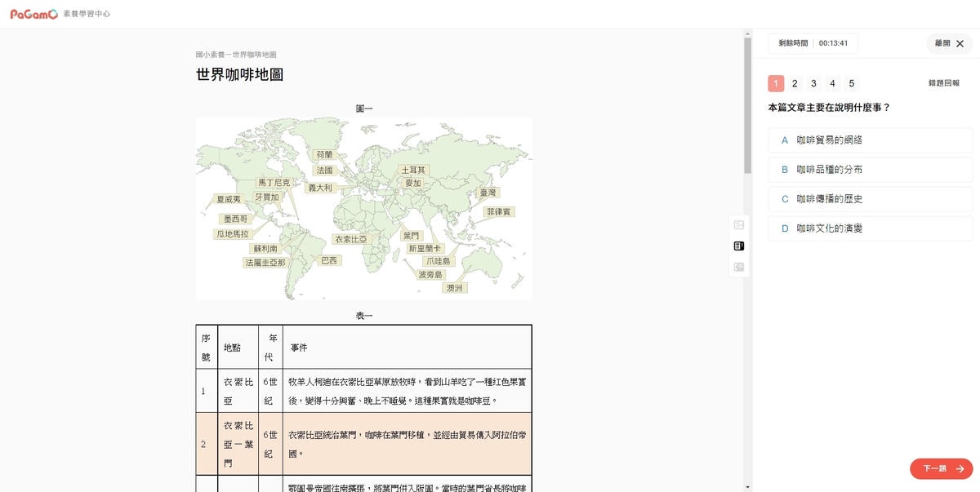Image resolution: width=980 pixels, height=492 pixels.
Task: Choose answer C 咖啡傳播的歷史
Action: coord(870,199)
